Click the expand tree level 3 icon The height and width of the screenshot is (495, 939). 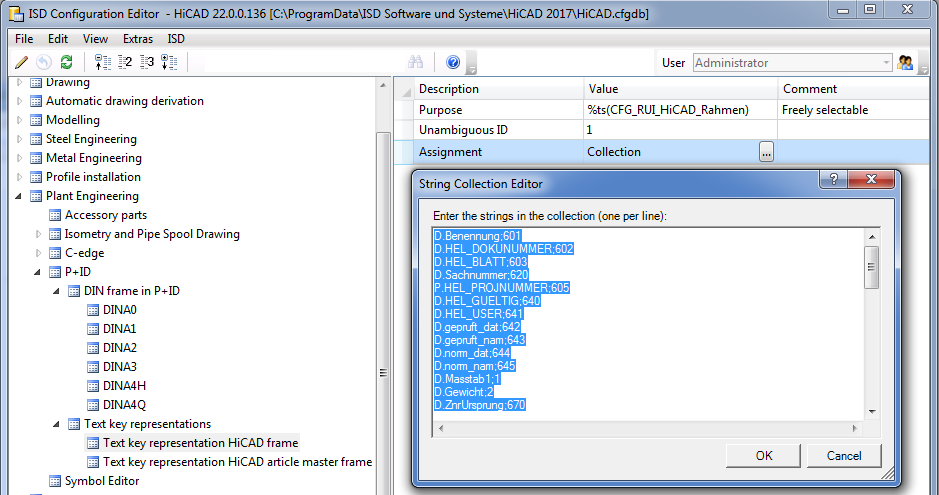point(147,62)
